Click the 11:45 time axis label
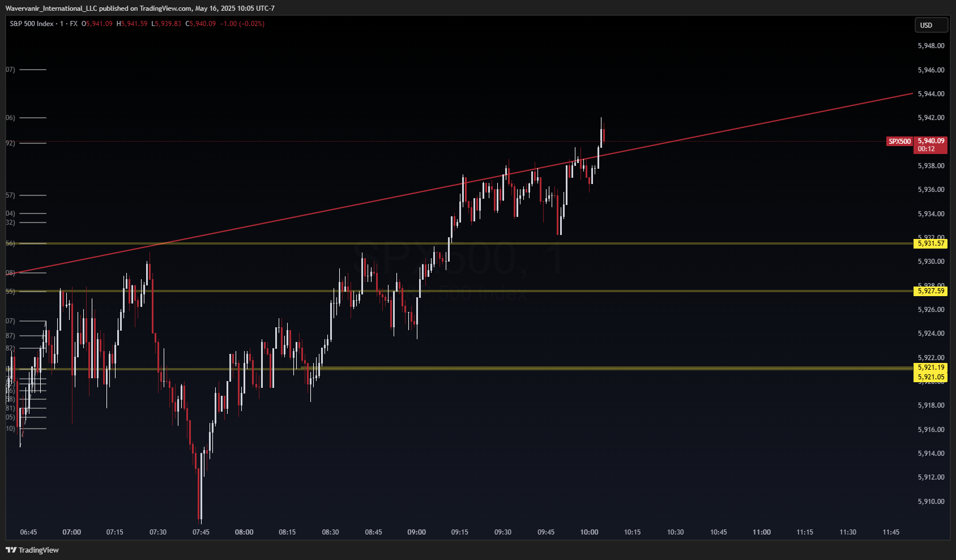 (891, 532)
